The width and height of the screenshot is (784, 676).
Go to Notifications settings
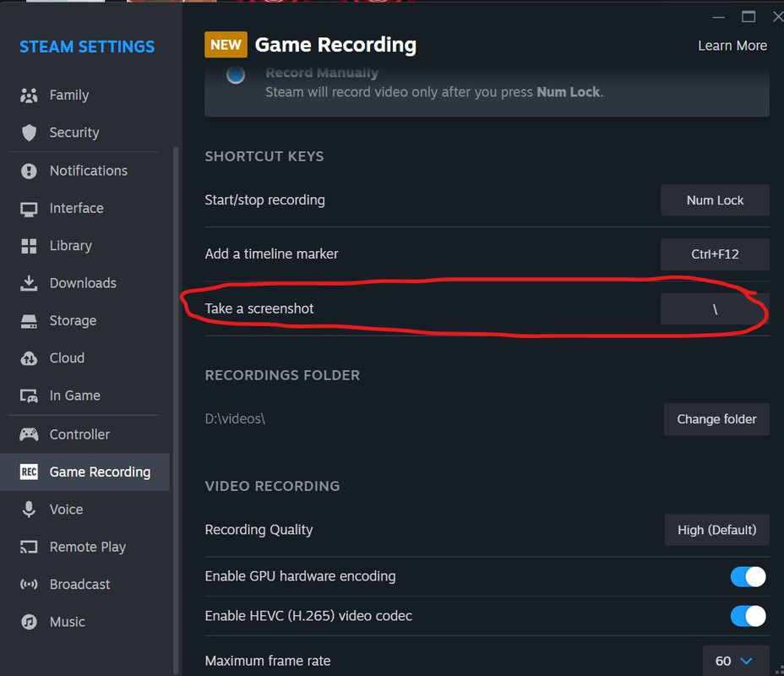click(x=89, y=171)
